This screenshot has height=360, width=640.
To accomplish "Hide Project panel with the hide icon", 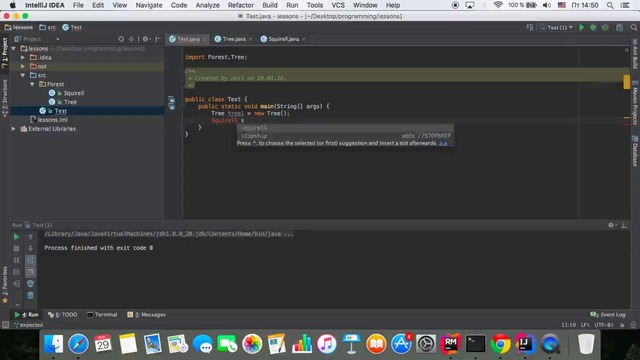I will (x=158, y=39).
